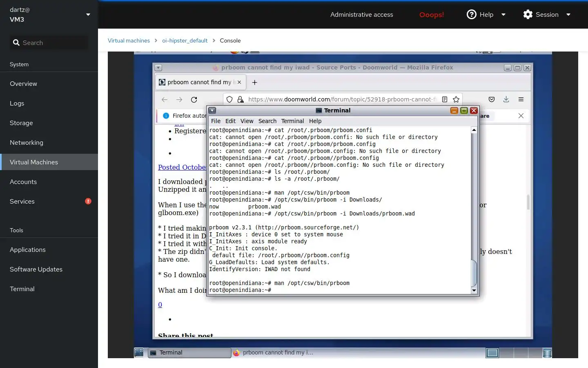Click Posted October link in Firefox page
The width and height of the screenshot is (588, 368).
182,167
